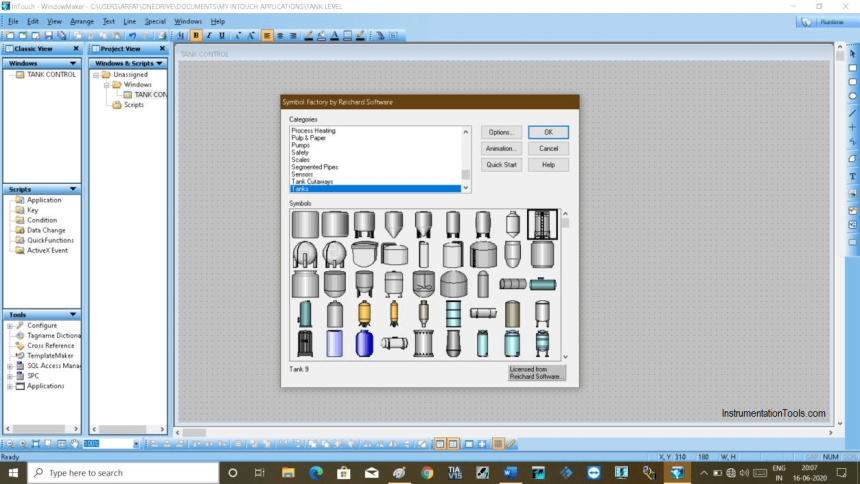Image resolution: width=860 pixels, height=484 pixels.
Task: Open File Explorer from the taskbar
Action: (x=288, y=472)
